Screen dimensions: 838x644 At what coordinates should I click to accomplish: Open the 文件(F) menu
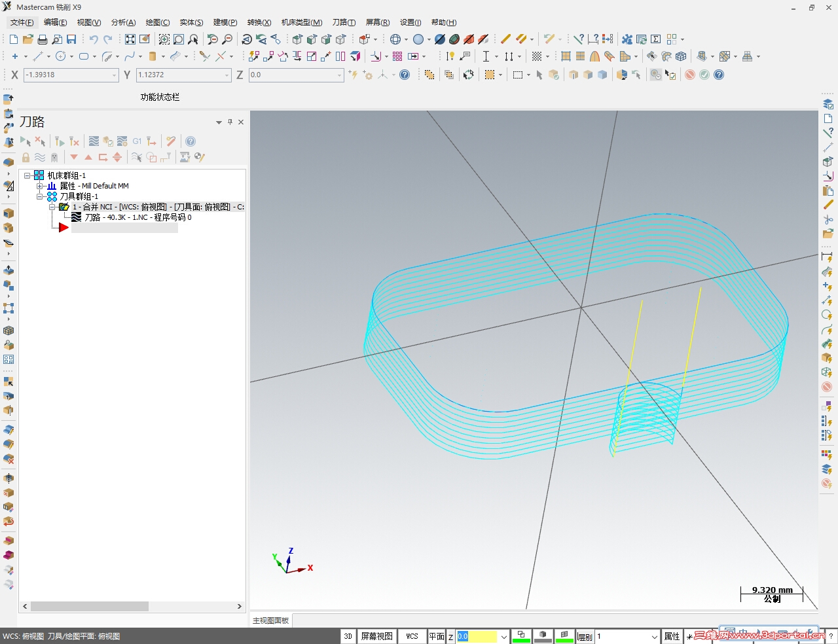coord(22,22)
